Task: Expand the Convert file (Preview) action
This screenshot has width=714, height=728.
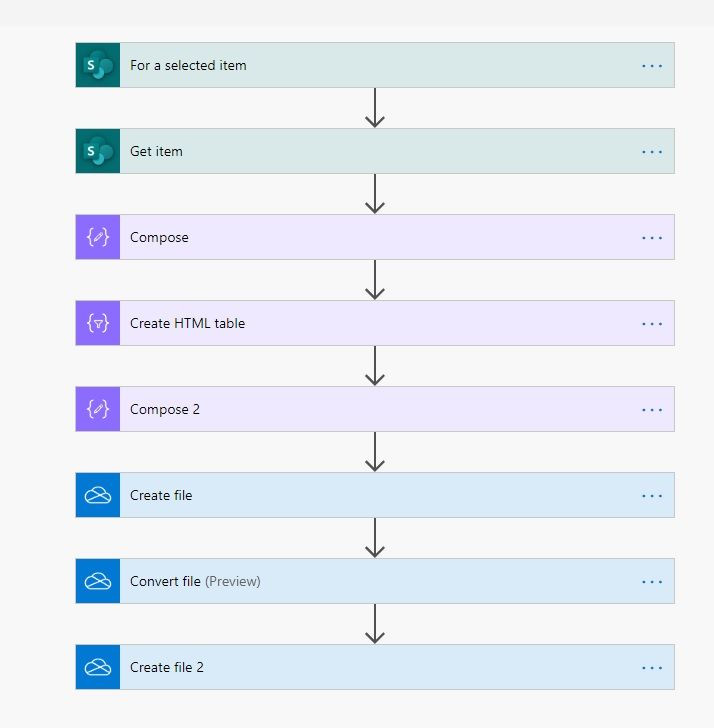Action: tap(375, 581)
